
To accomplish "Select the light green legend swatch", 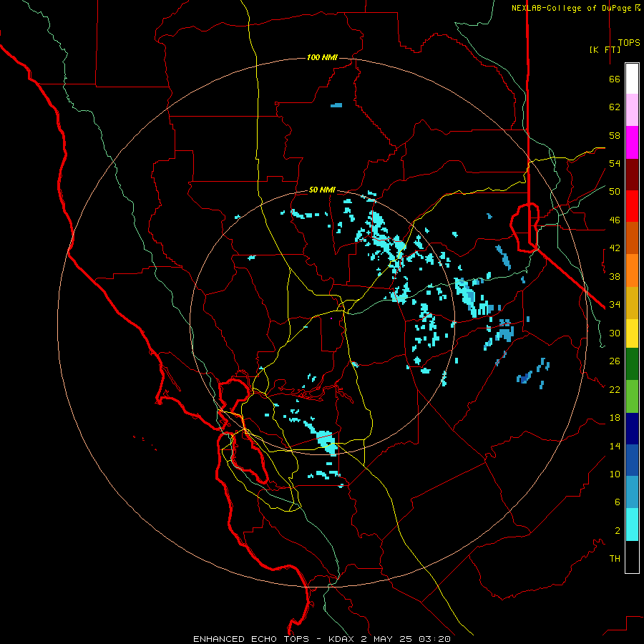I will point(632,396).
